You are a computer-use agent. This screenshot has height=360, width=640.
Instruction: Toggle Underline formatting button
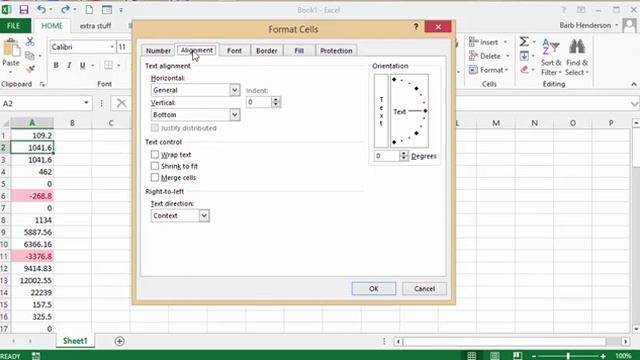click(82, 65)
